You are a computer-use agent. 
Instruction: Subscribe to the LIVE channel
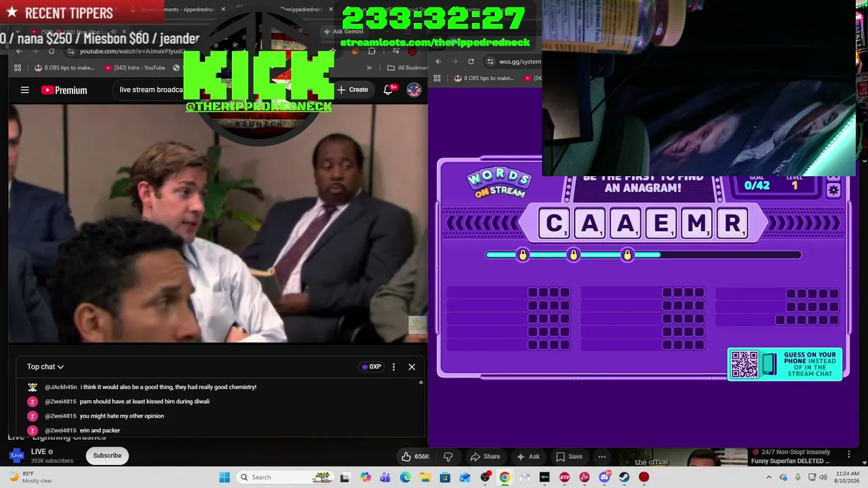(x=107, y=455)
